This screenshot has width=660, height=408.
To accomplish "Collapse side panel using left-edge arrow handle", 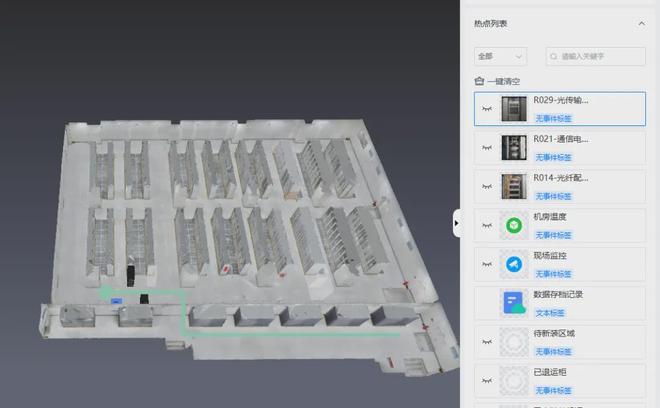I will [457, 224].
